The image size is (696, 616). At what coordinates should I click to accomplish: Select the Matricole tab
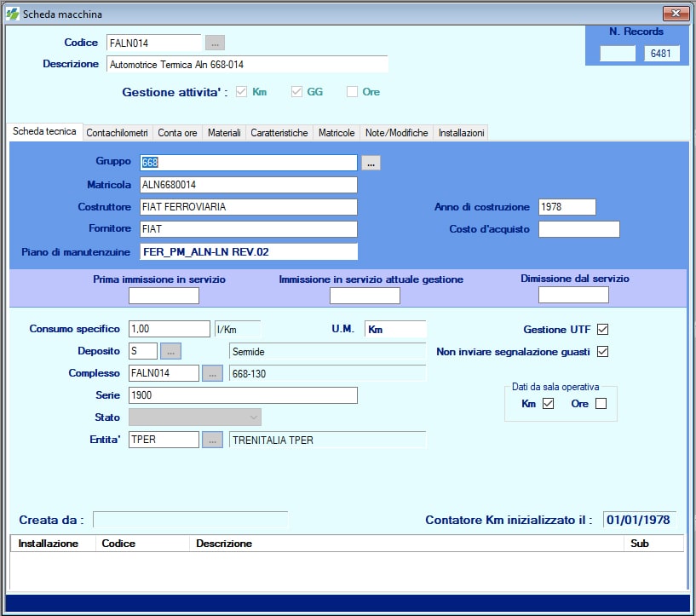click(336, 133)
